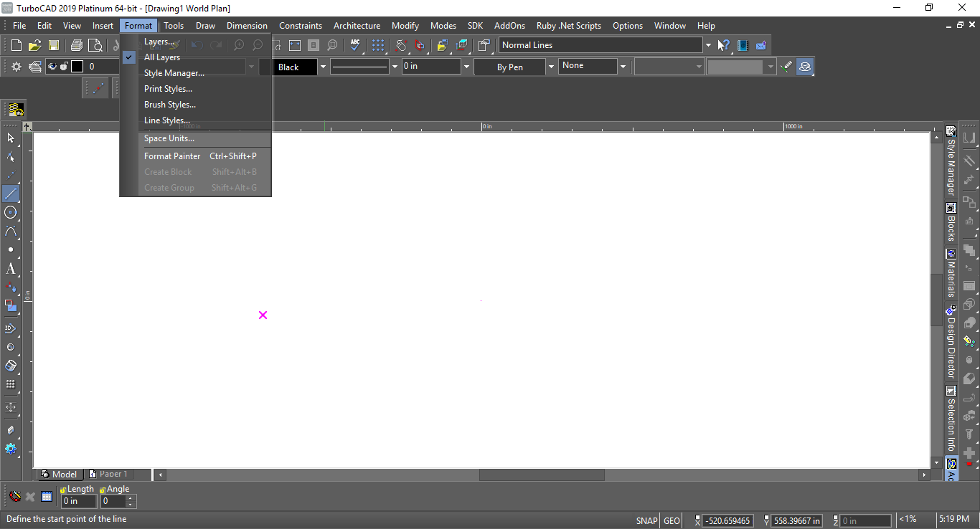Click the gray brush color swatch
The height and width of the screenshot is (529, 980).
735,67
